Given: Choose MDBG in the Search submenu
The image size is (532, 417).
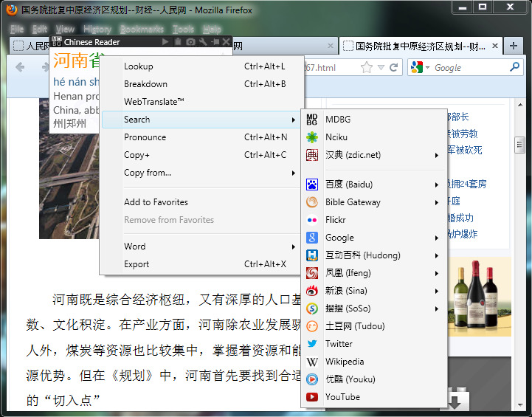Looking at the screenshot, I should [x=374, y=120].
